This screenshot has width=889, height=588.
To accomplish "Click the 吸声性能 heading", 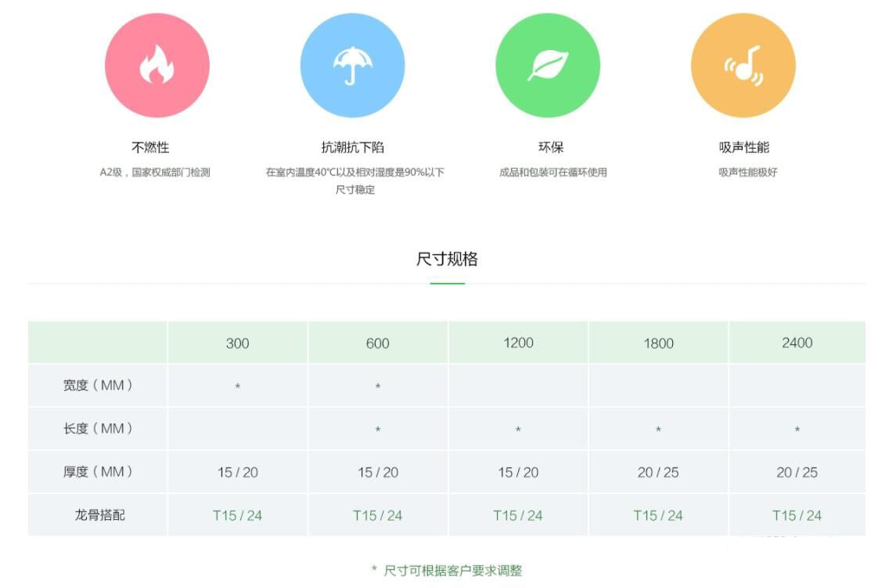I will (x=744, y=147).
